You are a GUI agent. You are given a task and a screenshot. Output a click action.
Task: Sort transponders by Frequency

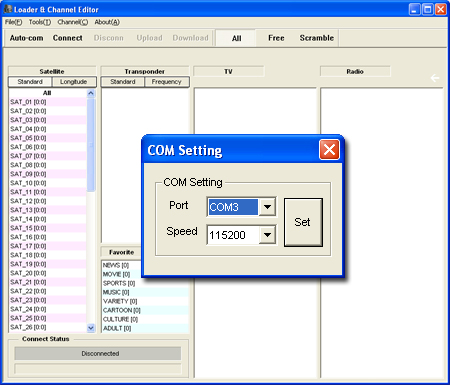click(166, 82)
